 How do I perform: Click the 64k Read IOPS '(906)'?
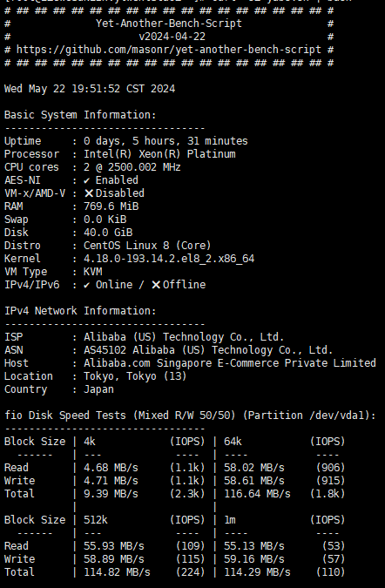click(330, 468)
